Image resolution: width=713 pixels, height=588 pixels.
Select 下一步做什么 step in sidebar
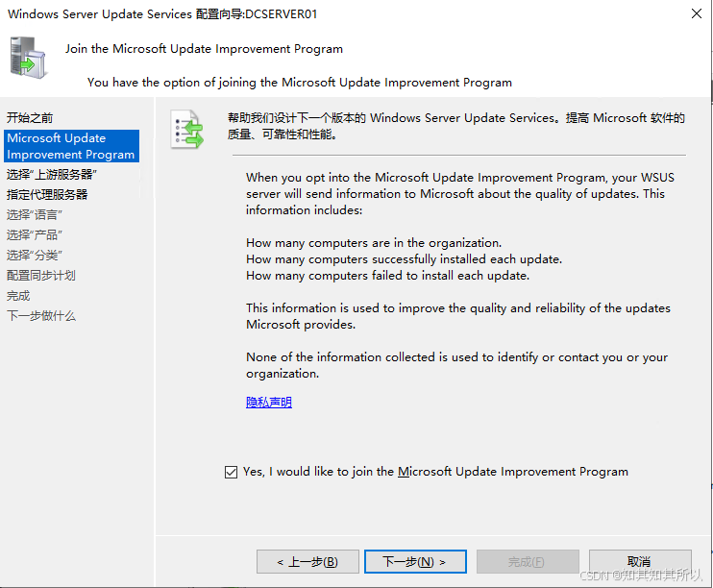41,315
